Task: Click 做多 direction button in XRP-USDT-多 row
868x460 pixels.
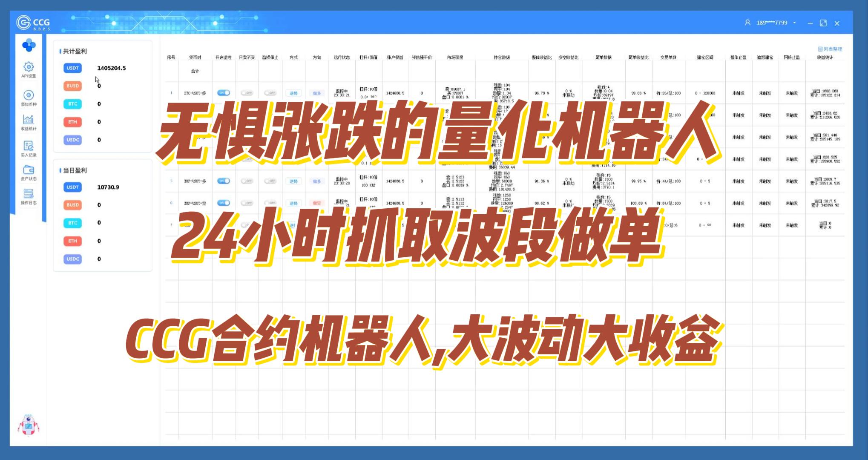Action: point(317,181)
